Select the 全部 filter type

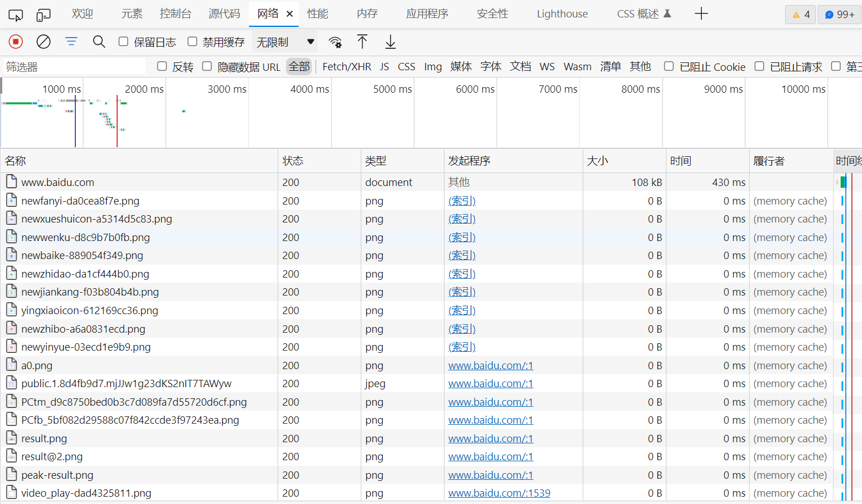tap(299, 67)
